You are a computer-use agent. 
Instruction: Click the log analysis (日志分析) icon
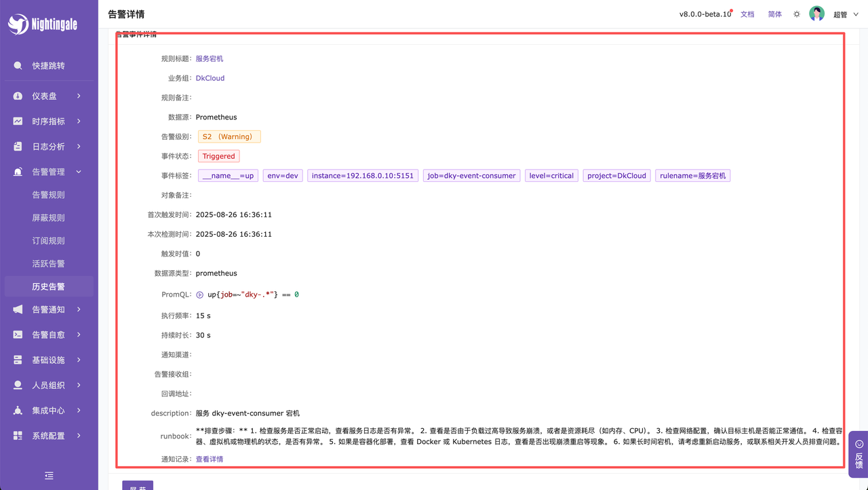tap(18, 147)
